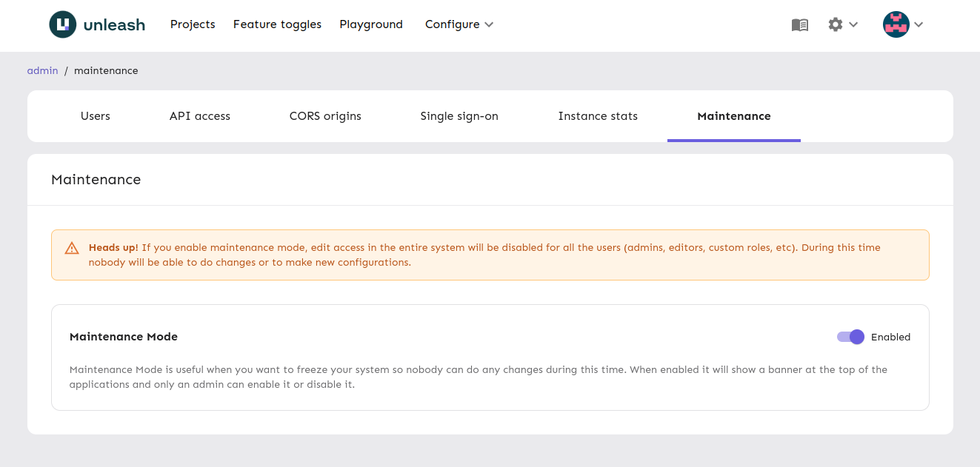Open the Single sign-on tab
Image resolution: width=980 pixels, height=467 pixels.
pyautogui.click(x=459, y=116)
